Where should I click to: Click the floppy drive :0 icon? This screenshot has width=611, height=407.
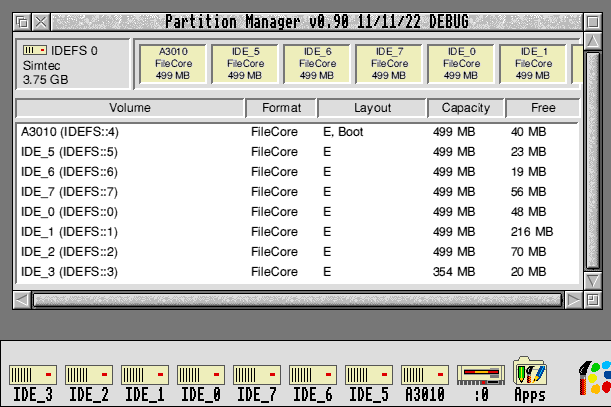click(x=481, y=383)
